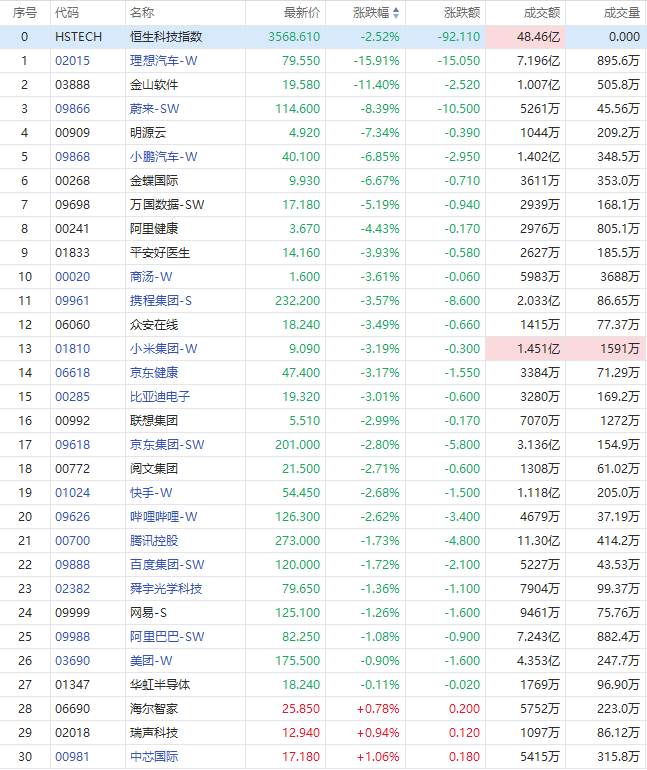Click the 序号 column header
Image resolution: width=647 pixels, height=770 pixels.
[25, 13]
